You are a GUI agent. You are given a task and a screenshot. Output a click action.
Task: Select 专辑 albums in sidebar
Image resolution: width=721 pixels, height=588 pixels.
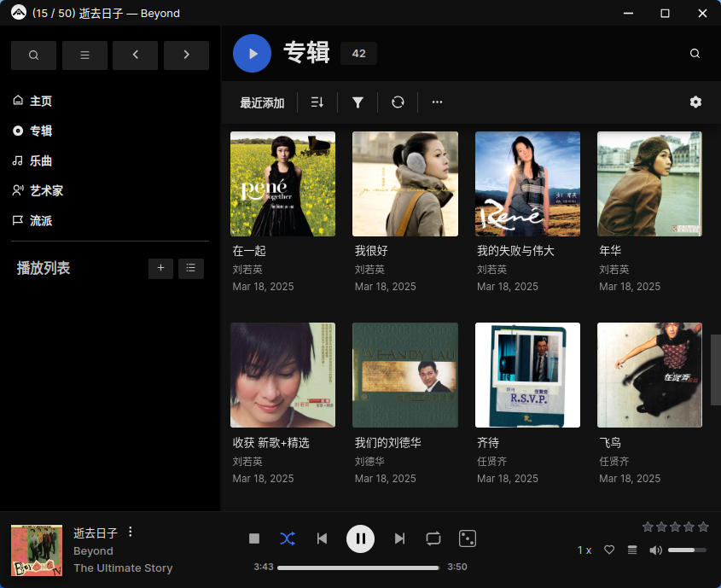[x=32, y=131]
